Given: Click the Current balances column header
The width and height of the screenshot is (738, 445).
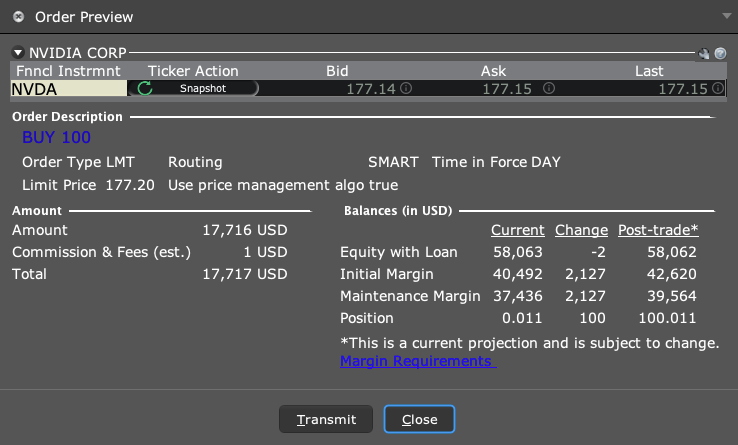Looking at the screenshot, I should click(518, 230).
